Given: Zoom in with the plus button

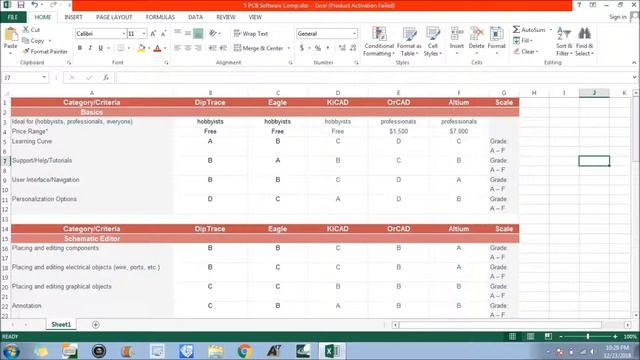Looking at the screenshot, I should 615,336.
